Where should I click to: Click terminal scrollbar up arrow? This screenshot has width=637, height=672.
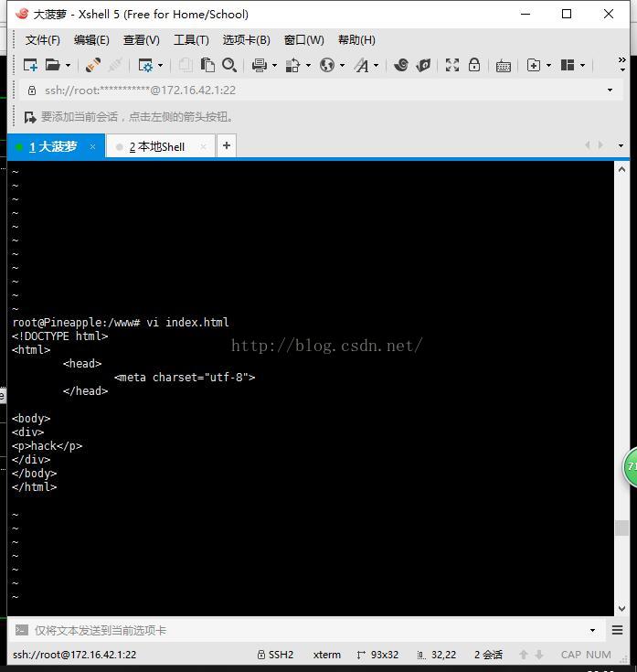(622, 170)
